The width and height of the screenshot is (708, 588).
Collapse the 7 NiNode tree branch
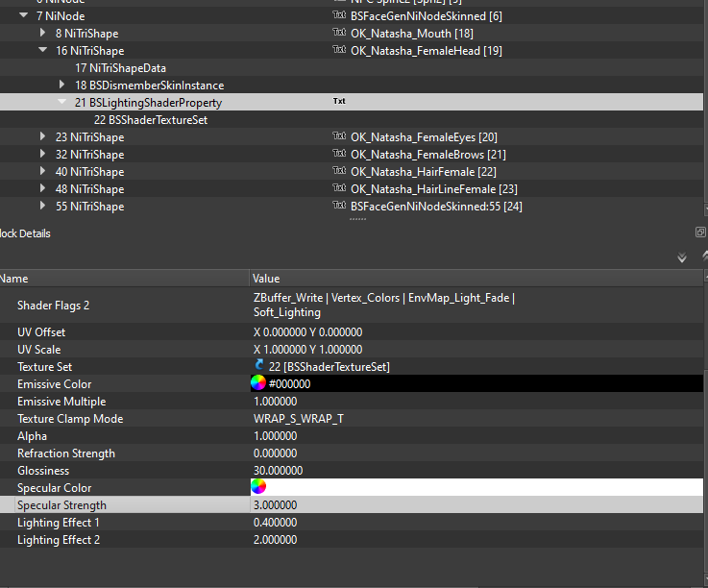pyautogui.click(x=23, y=15)
